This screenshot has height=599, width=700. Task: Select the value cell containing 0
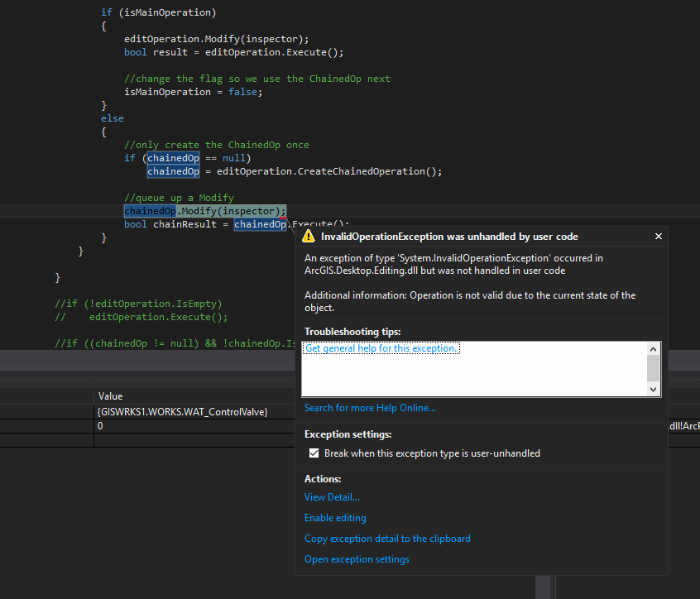(x=100, y=426)
